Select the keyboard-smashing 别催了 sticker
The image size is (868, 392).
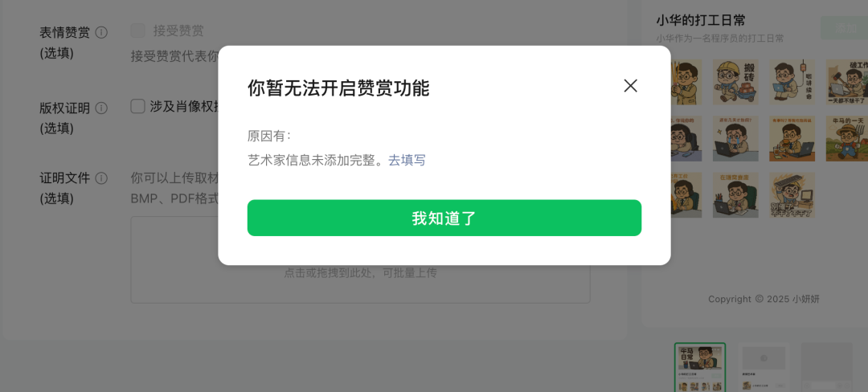coord(792,195)
